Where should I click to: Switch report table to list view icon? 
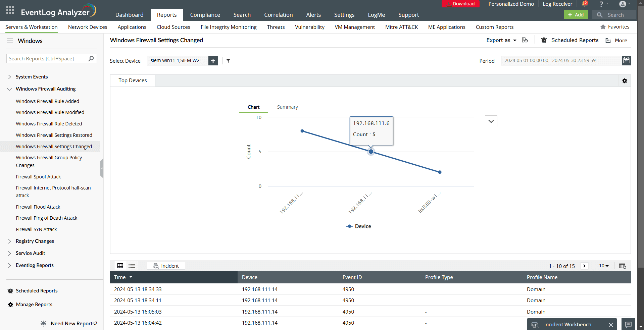(132, 266)
